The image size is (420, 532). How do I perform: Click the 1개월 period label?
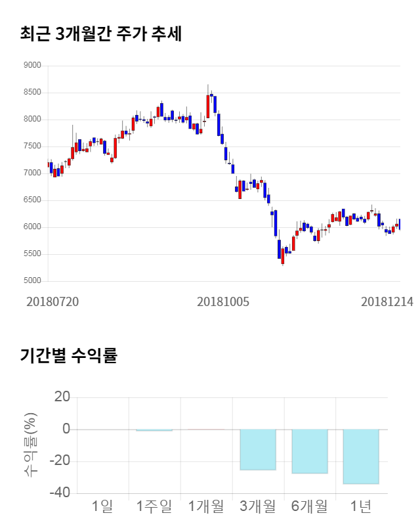point(206,506)
